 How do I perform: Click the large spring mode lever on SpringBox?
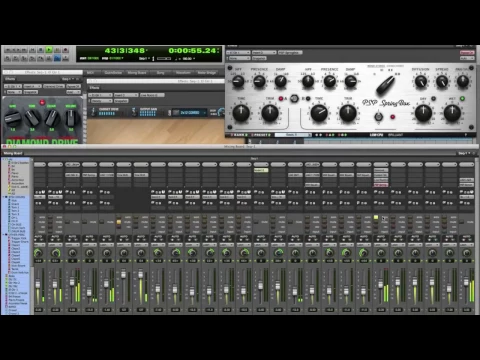386,85
